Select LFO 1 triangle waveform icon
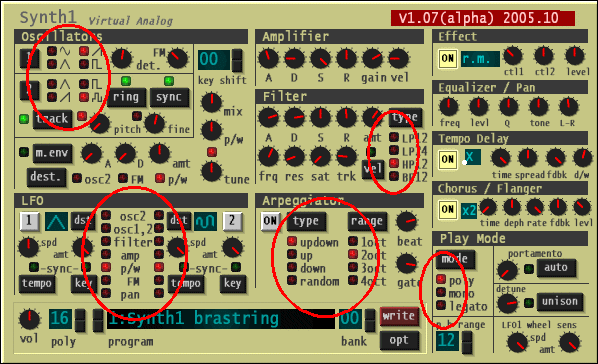The height and width of the screenshot is (364, 598). click(x=56, y=221)
